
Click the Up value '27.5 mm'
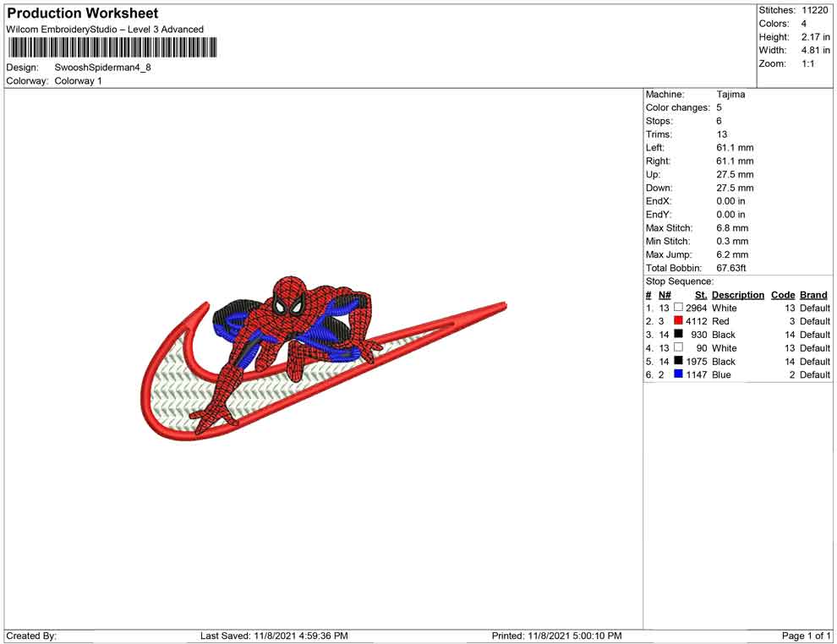click(735, 174)
